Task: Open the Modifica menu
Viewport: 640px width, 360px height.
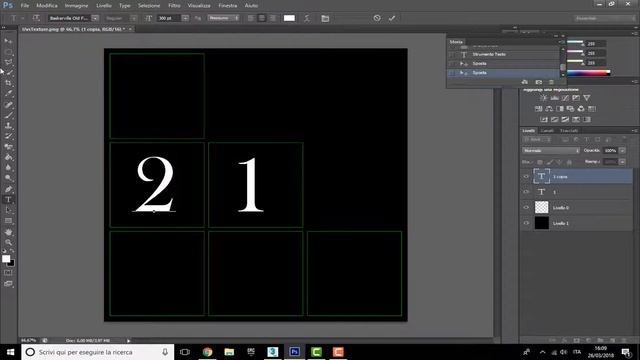Action: tap(47, 6)
